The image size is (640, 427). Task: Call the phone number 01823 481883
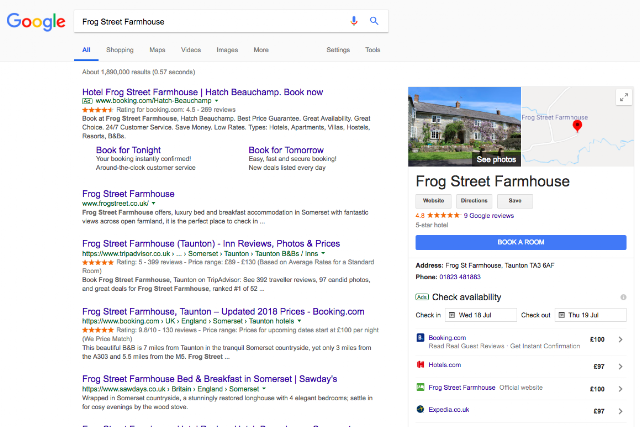tap(460, 277)
